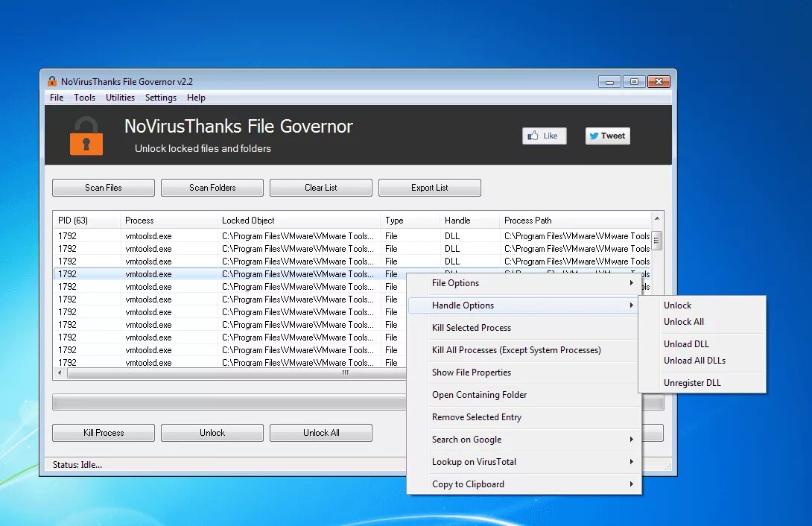Click the padlock icon in the title bar

52,81
